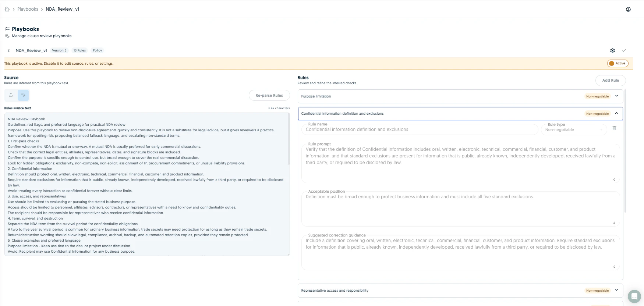Image resolution: width=644 pixels, height=306 pixels.
Task: Click the checkmark icon near settings
Action: coord(624,50)
